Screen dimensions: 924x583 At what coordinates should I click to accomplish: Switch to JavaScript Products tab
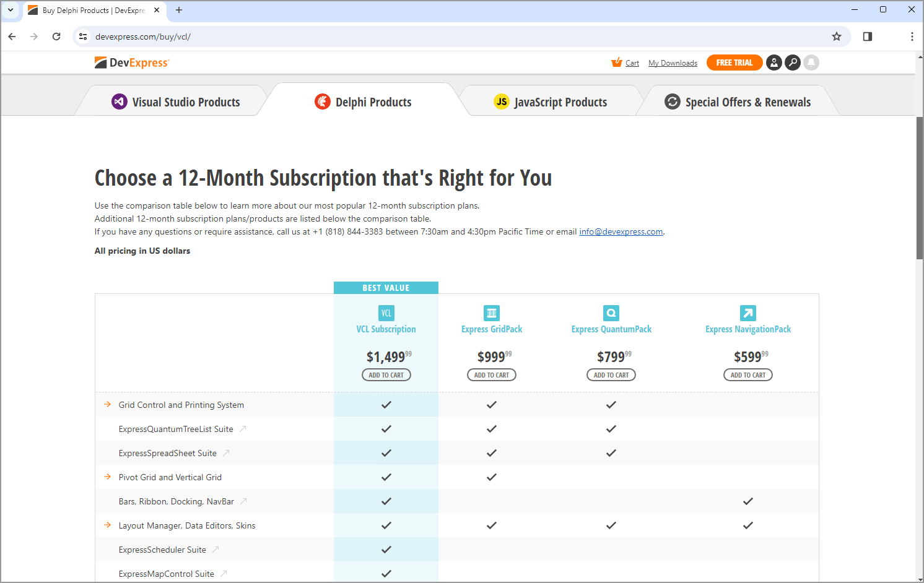point(550,102)
